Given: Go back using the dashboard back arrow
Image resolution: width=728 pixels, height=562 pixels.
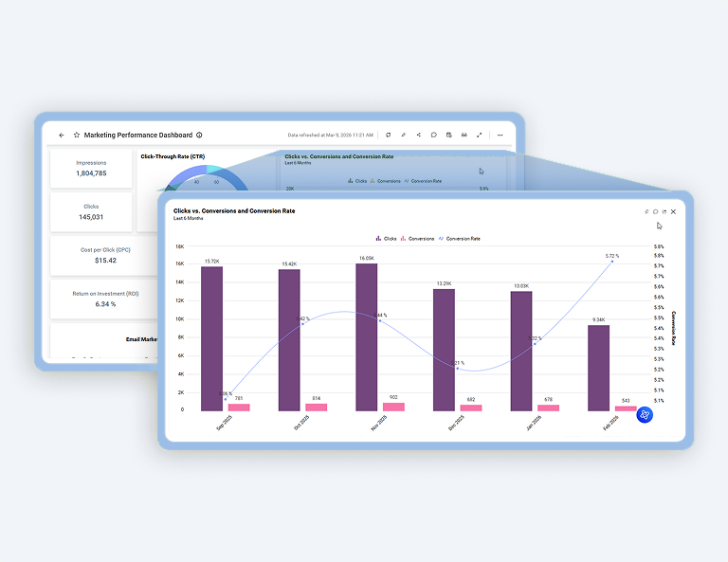Looking at the screenshot, I should (x=62, y=135).
